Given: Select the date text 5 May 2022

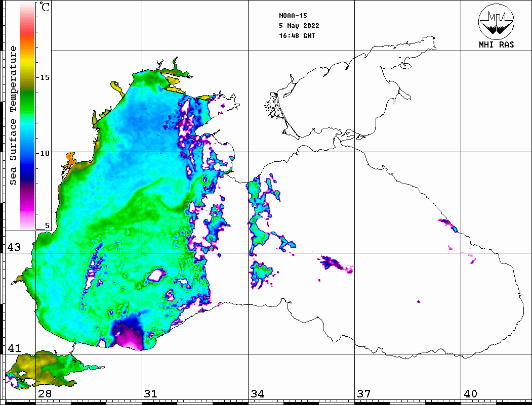Looking at the screenshot, I should pos(299,26).
